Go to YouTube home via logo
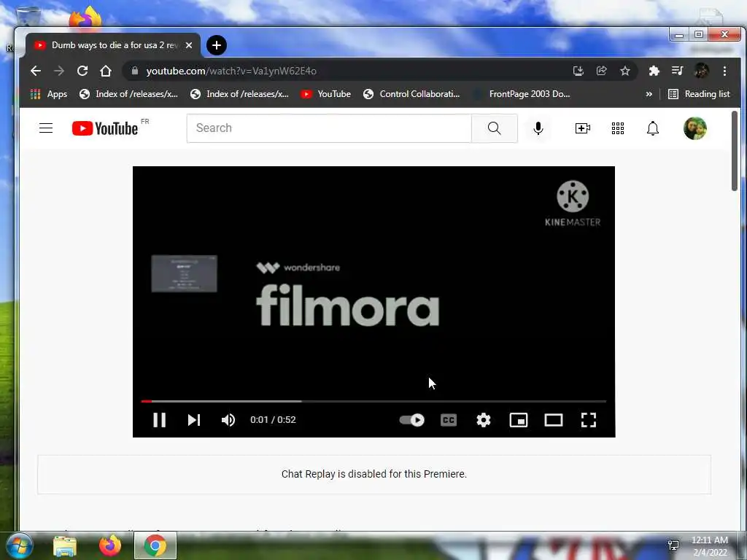Image resolution: width=747 pixels, height=560 pixels. click(105, 128)
